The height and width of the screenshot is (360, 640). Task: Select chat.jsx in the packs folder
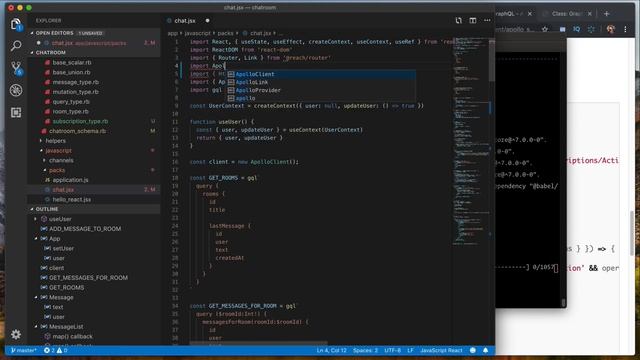(x=63, y=190)
